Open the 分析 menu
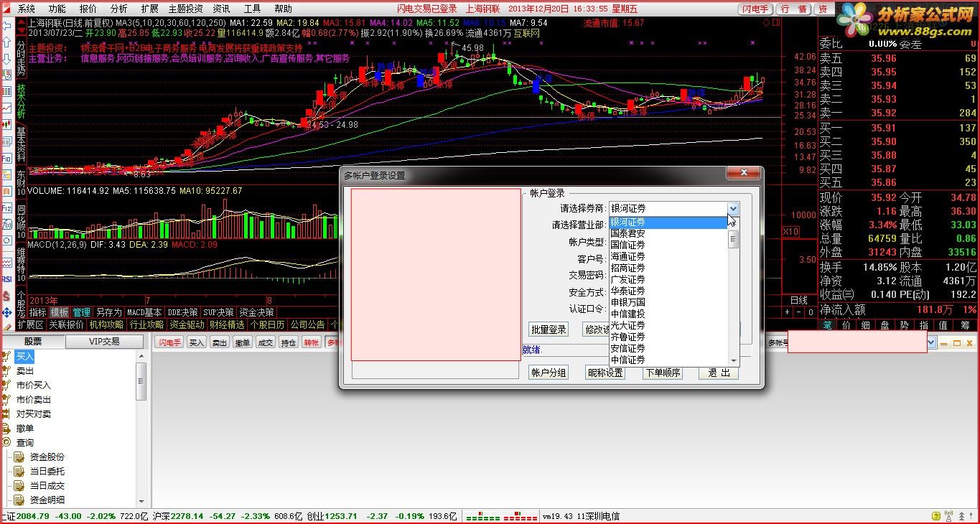The width and height of the screenshot is (980, 524). (118, 9)
